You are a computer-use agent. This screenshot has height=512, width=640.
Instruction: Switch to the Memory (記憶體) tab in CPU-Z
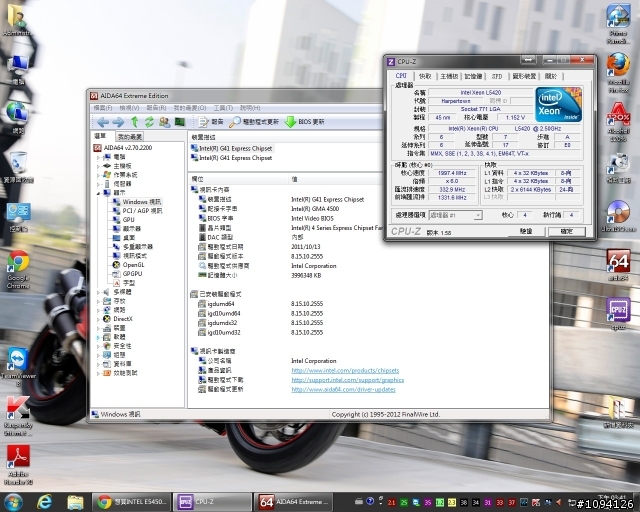point(473,76)
